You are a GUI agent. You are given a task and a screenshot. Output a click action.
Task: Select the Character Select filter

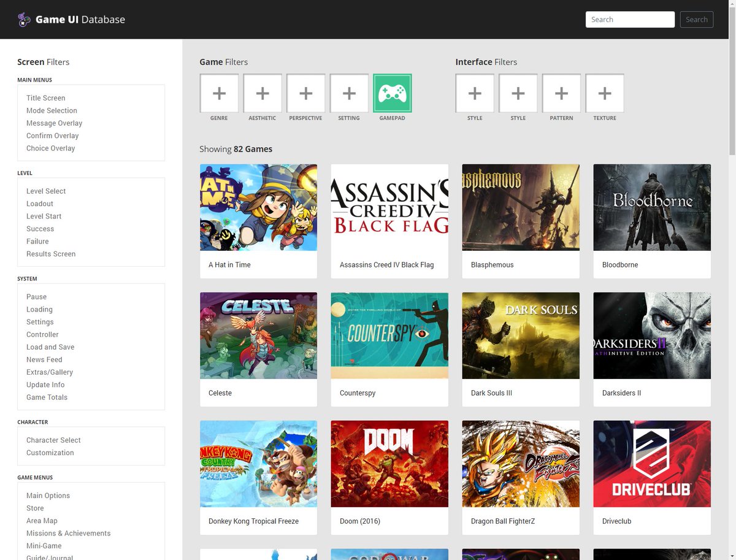(53, 440)
